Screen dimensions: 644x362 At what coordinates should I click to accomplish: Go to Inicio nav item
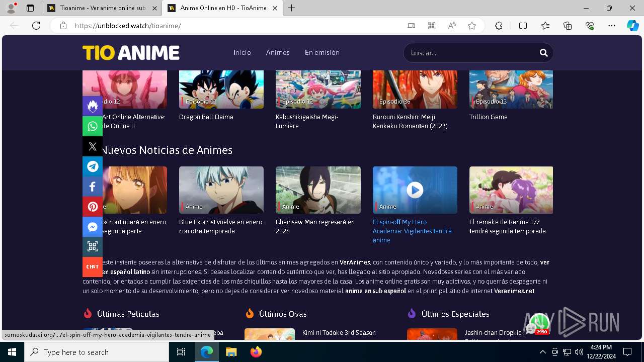(x=242, y=52)
